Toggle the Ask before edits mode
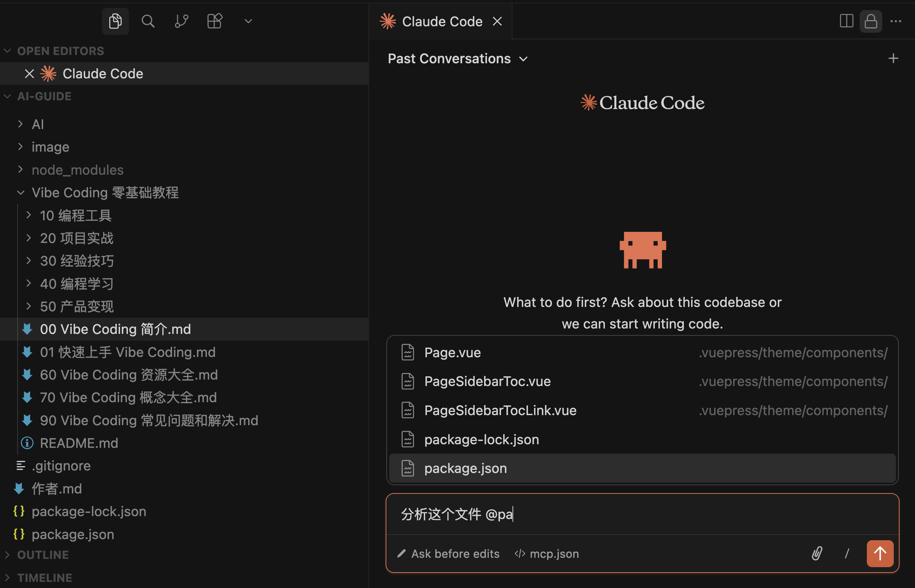 click(449, 553)
